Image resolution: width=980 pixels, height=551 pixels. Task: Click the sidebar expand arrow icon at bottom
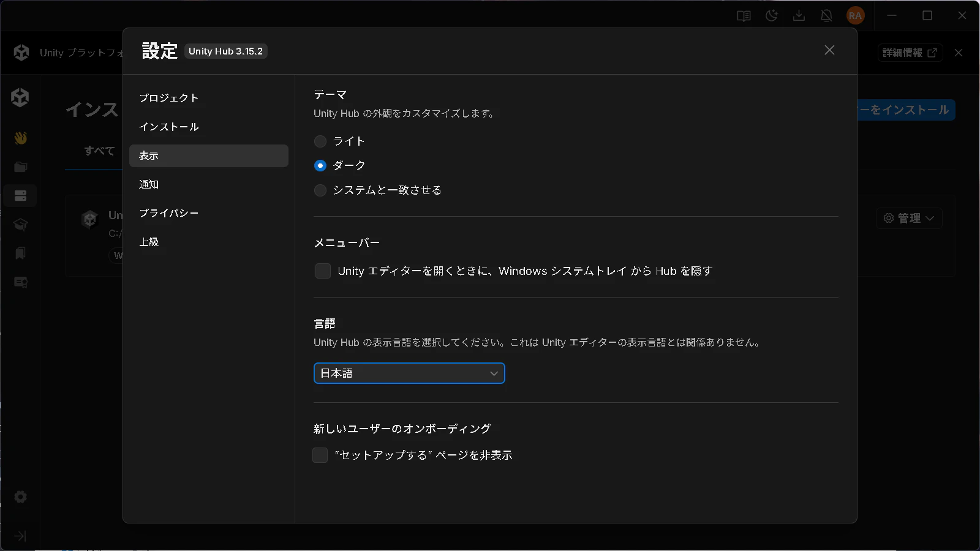[20, 536]
